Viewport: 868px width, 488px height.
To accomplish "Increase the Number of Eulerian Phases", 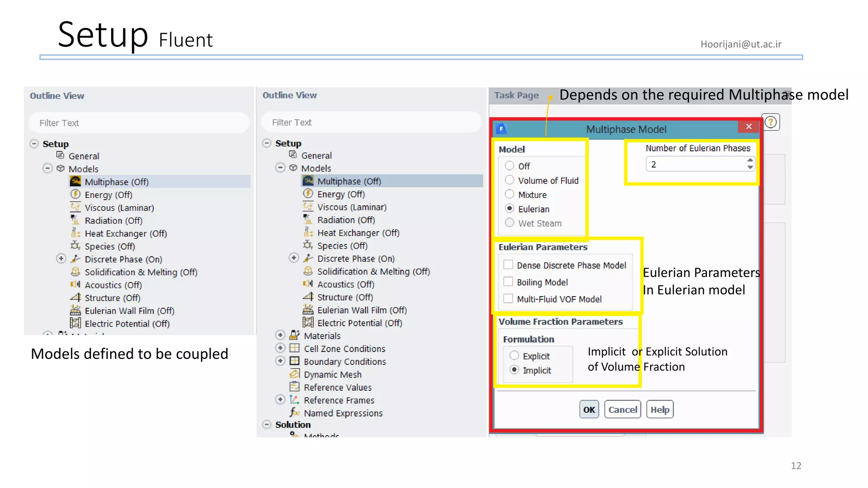I will (x=750, y=161).
